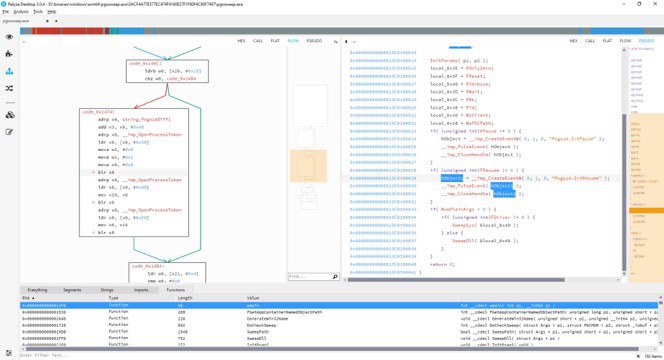The image size is (664, 360).
Task: Click the split-view icon right of PSEUDO
Action: coord(336,42)
